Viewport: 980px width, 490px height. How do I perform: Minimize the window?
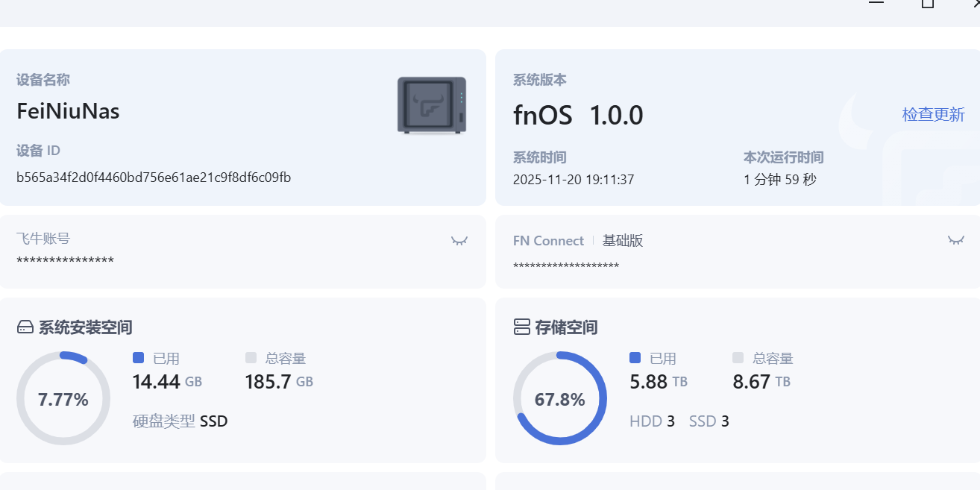click(x=876, y=3)
